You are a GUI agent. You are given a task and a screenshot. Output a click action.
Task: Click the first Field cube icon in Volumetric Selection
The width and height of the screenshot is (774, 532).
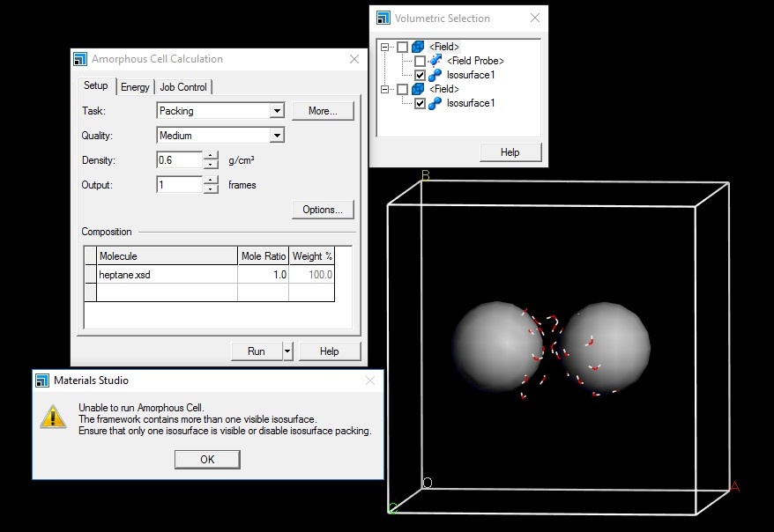418,47
